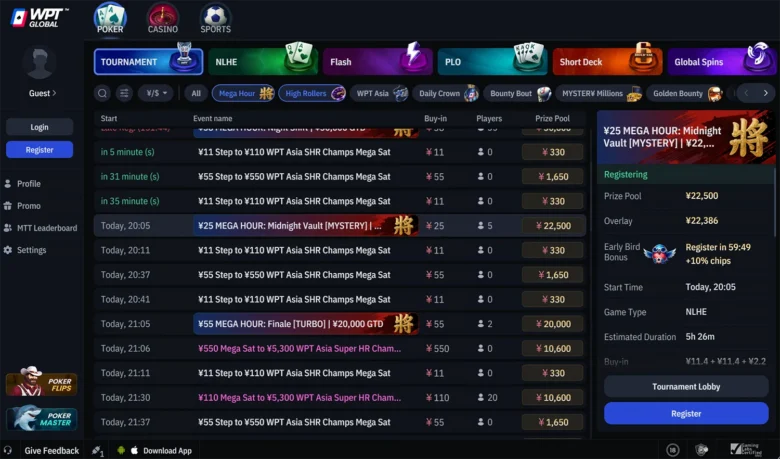Open the Tournament Lobby button
Screen dimensions: 780x459
click(686, 386)
